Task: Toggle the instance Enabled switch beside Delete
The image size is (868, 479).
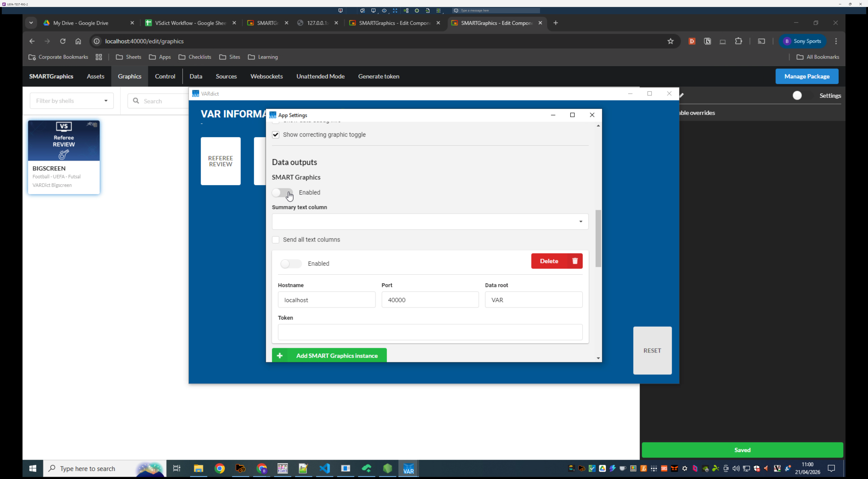Action: (x=291, y=263)
